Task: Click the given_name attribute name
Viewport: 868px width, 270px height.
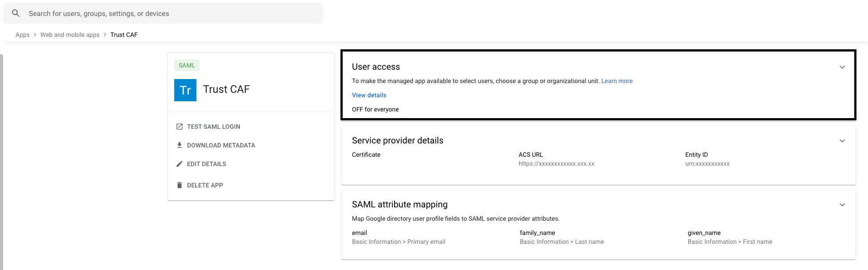Action: point(704,233)
